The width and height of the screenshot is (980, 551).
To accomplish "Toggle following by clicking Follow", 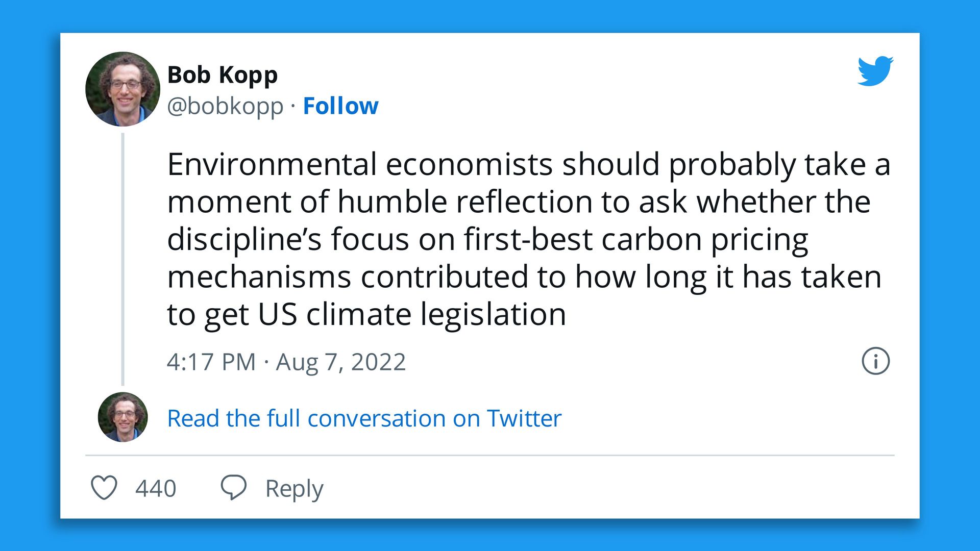I will [x=340, y=106].
